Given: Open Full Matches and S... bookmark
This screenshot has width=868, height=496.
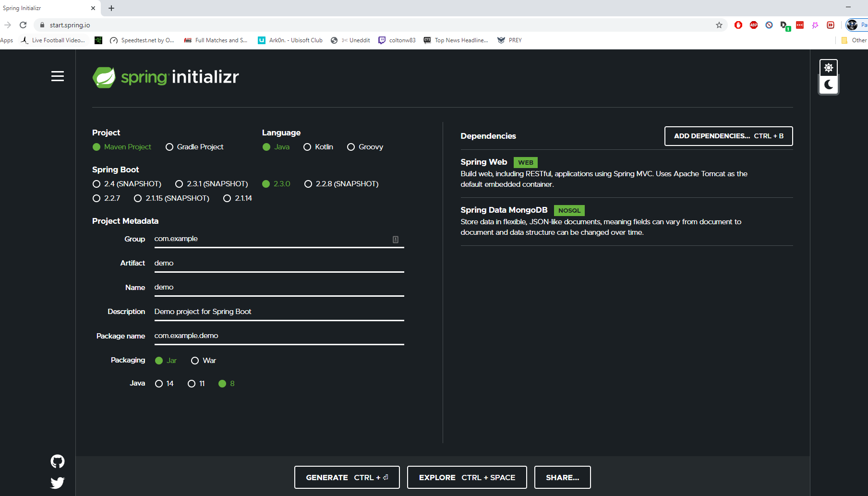Looking at the screenshot, I should point(216,40).
